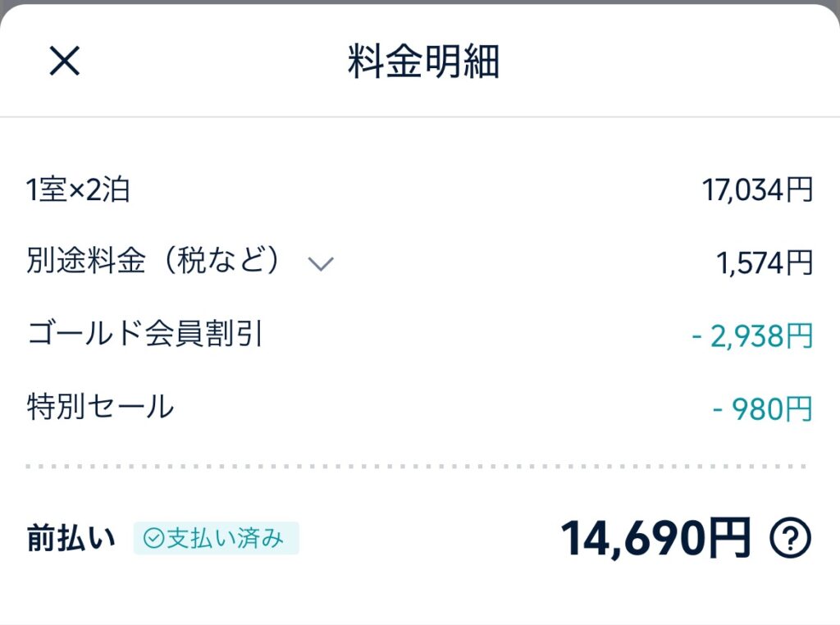The width and height of the screenshot is (840, 625).
Task: Select the 支払い済み paid status badge text
Action: click(225, 538)
